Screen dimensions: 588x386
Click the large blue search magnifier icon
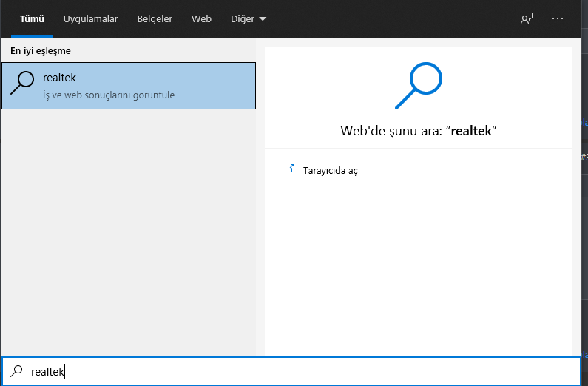coord(419,86)
